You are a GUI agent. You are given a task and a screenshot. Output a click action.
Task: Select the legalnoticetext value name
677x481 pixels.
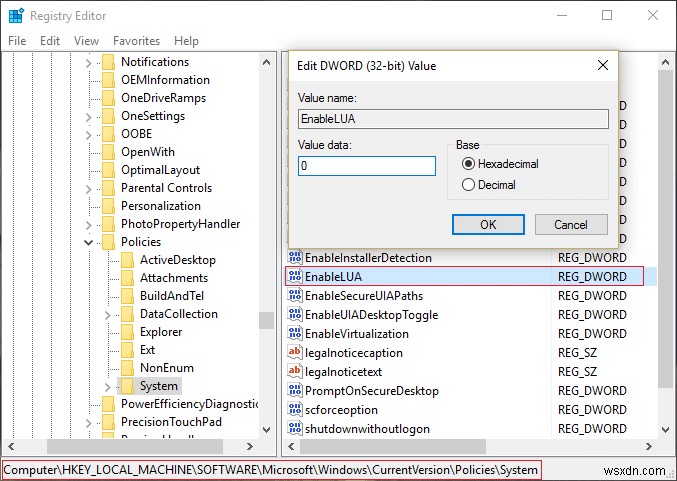point(343,372)
